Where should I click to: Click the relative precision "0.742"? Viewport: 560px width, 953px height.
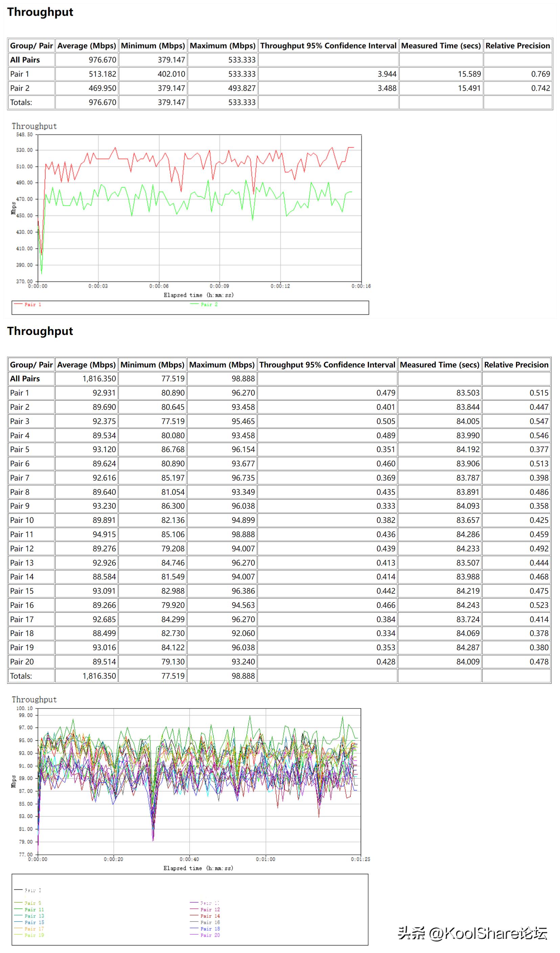point(540,88)
